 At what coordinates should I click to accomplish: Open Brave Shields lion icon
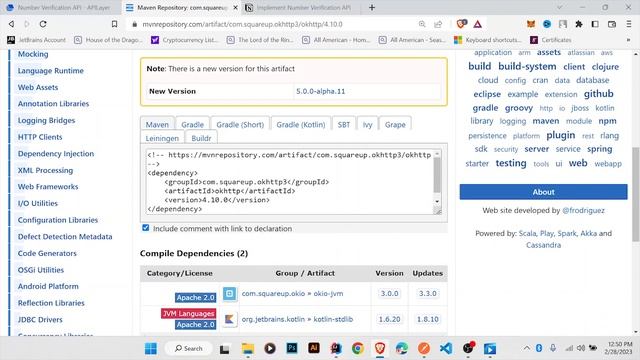pyautogui.click(x=461, y=24)
